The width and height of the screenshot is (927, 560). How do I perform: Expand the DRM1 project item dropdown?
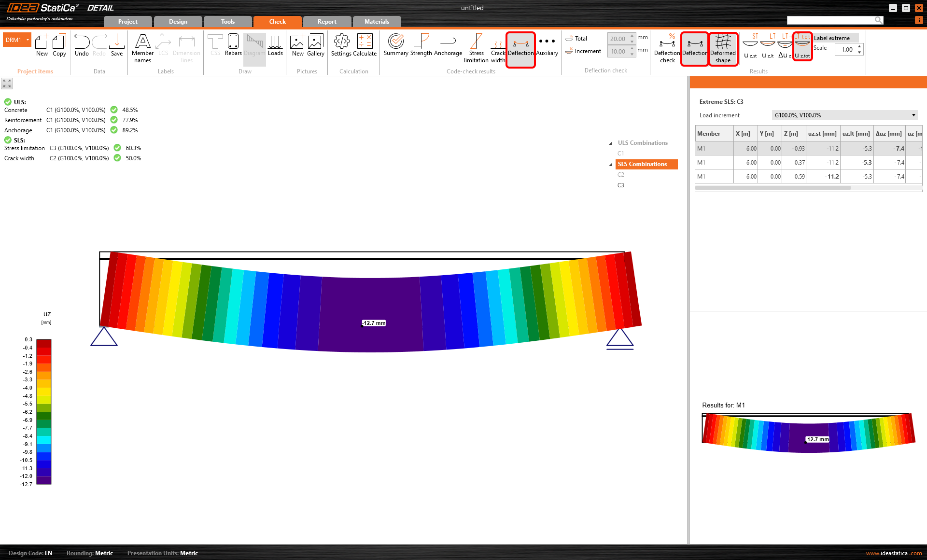(x=28, y=40)
